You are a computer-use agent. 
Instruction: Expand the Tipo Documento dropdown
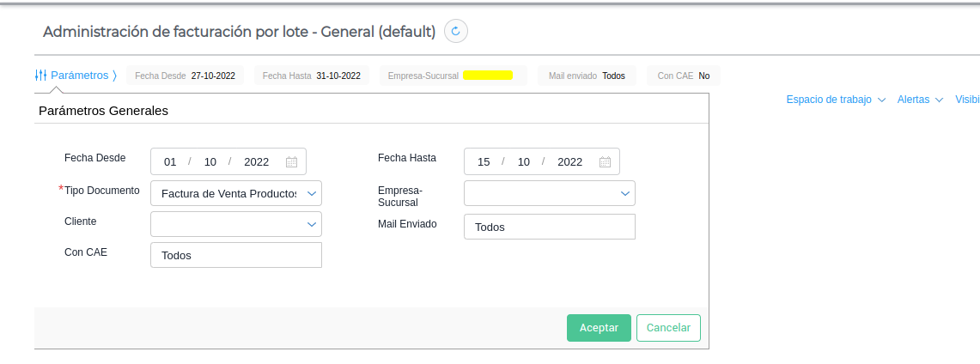click(312, 193)
